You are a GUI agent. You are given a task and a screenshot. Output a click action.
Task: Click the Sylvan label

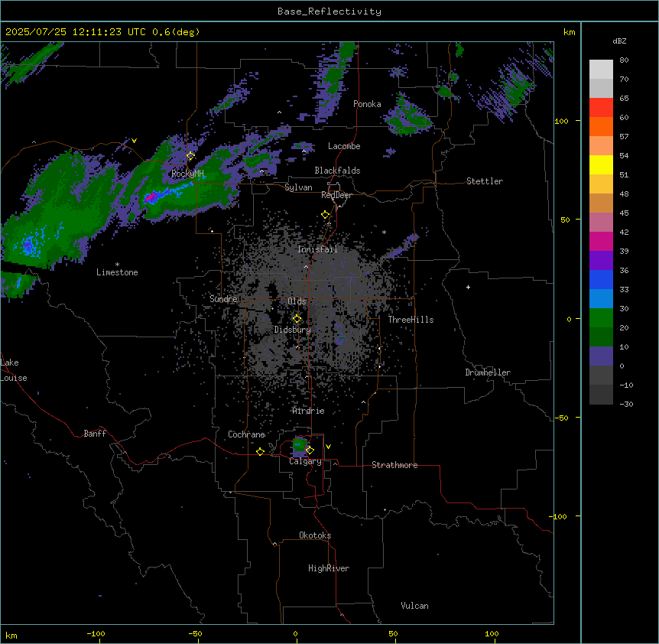point(298,187)
